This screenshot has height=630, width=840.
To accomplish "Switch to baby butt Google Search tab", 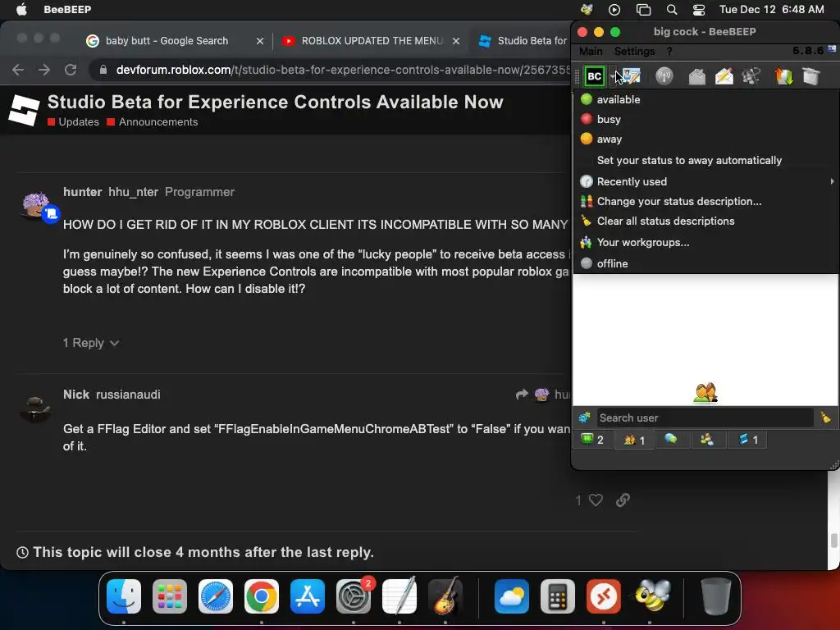I will (x=167, y=41).
